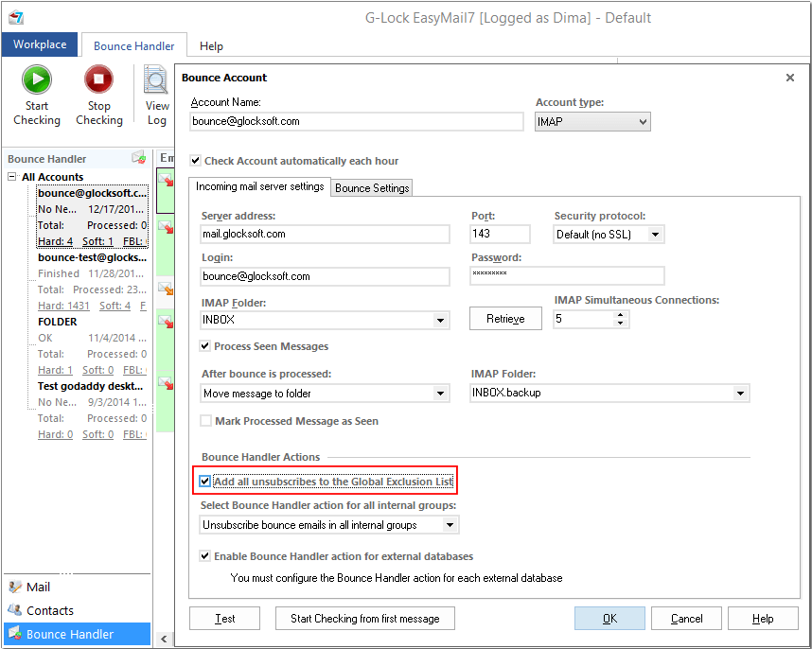Click the Port field
This screenshot has width=812, height=649.
[x=501, y=234]
